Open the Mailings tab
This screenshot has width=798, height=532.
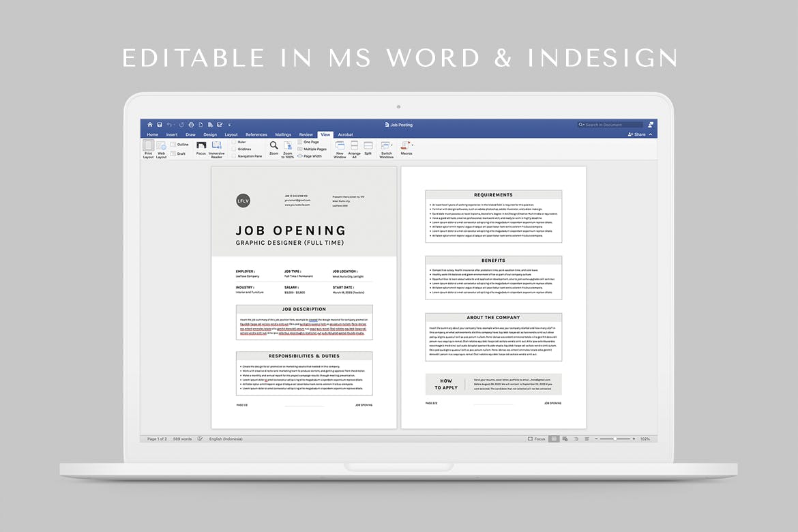(x=284, y=134)
